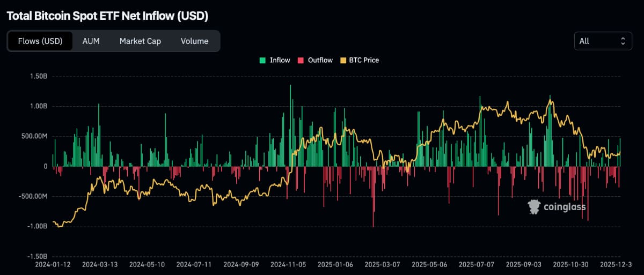Click the red Outflow legend square
Screen dimensions: 644x275
(x=300, y=60)
